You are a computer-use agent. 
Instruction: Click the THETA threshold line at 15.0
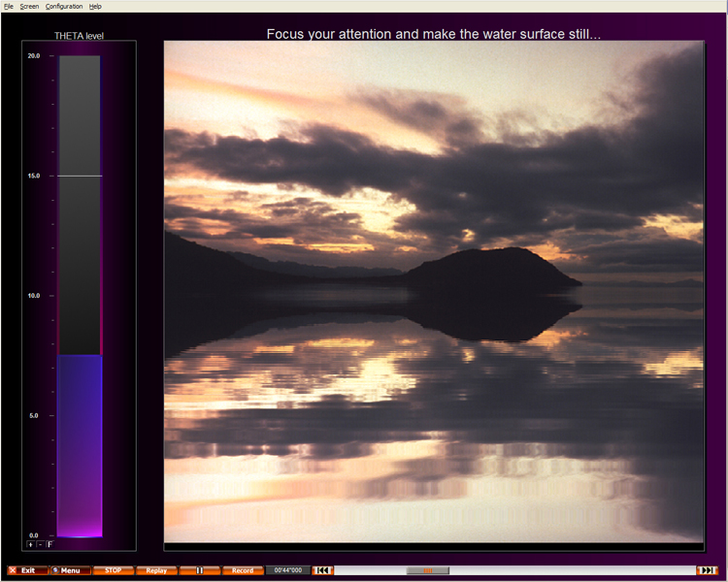[79, 176]
